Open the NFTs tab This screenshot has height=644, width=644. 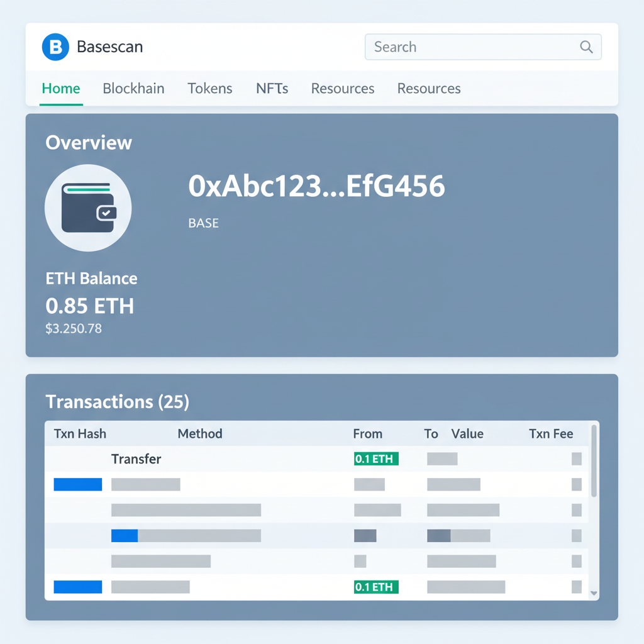pyautogui.click(x=272, y=88)
